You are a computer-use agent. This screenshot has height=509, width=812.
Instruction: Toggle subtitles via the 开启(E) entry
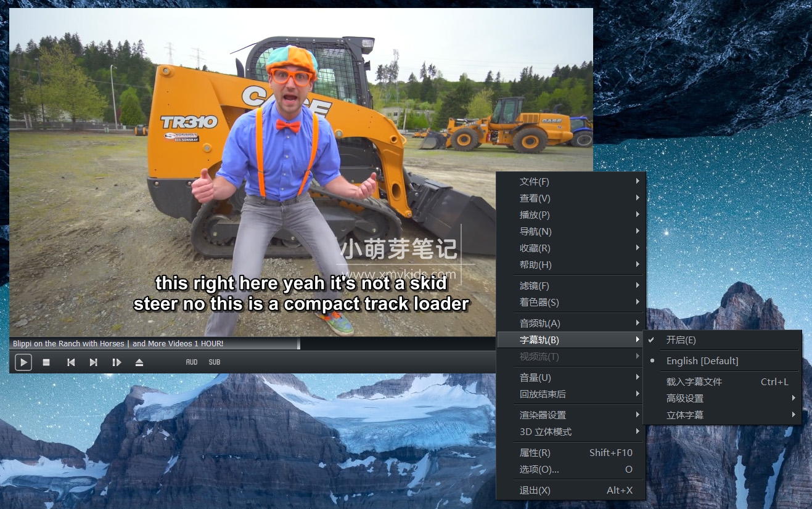click(681, 340)
